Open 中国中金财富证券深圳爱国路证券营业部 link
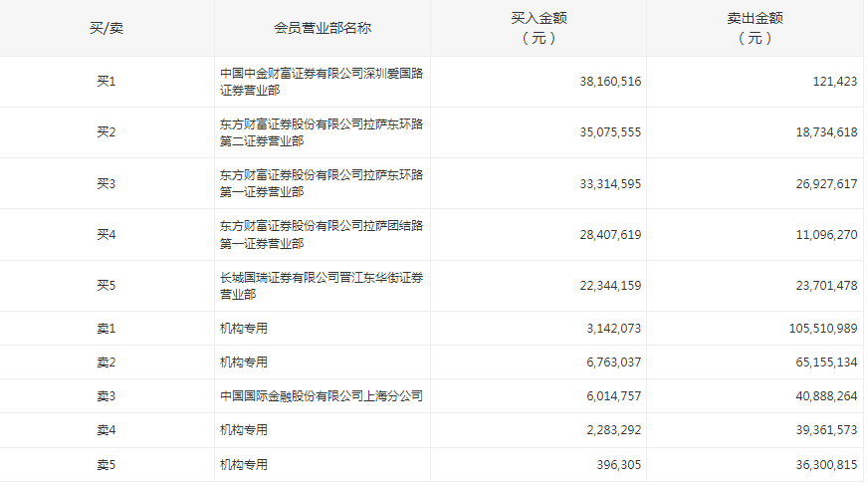 (x=322, y=82)
